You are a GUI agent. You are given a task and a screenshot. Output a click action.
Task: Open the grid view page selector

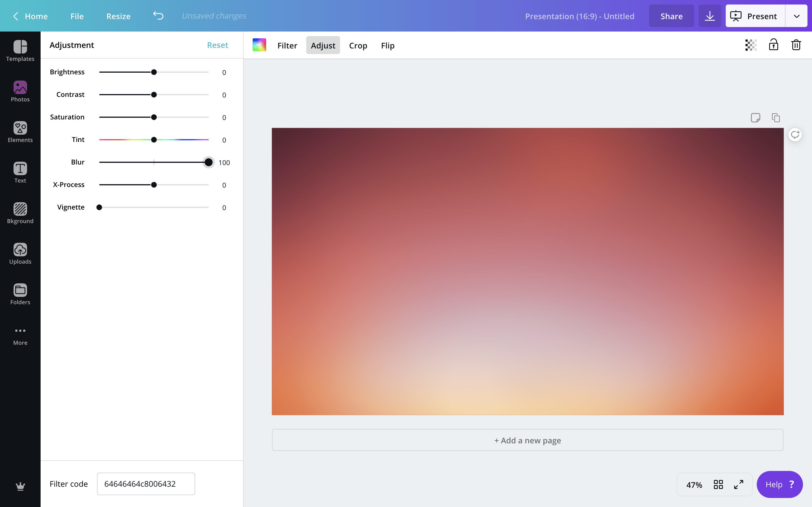(719, 484)
